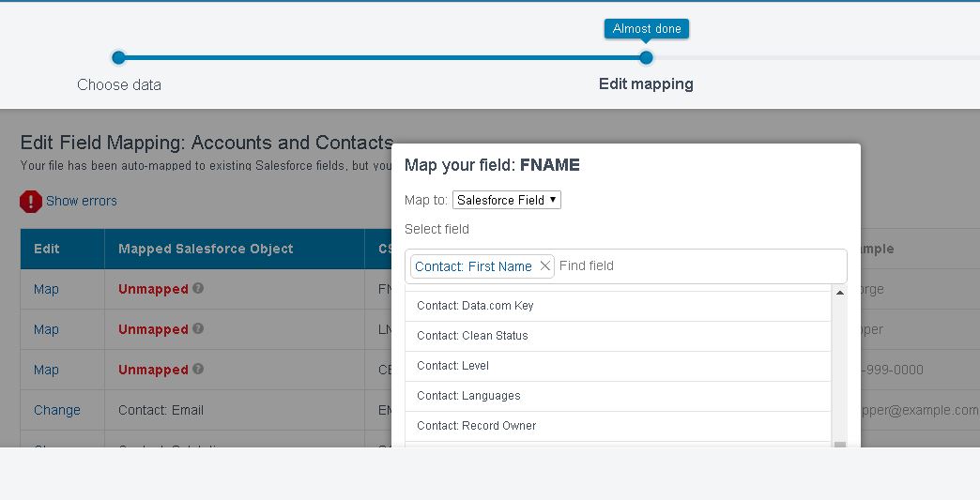Click the Choose data step marker
The image size is (980, 500).
[118, 58]
